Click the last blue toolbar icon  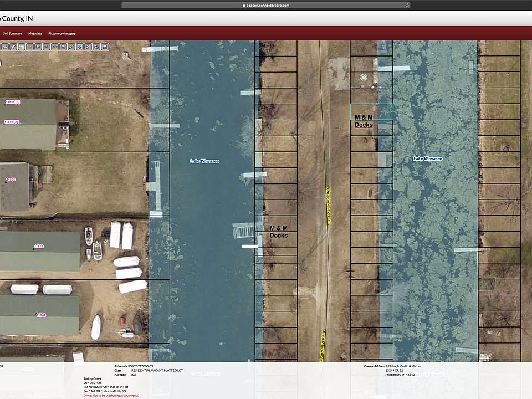105,47
